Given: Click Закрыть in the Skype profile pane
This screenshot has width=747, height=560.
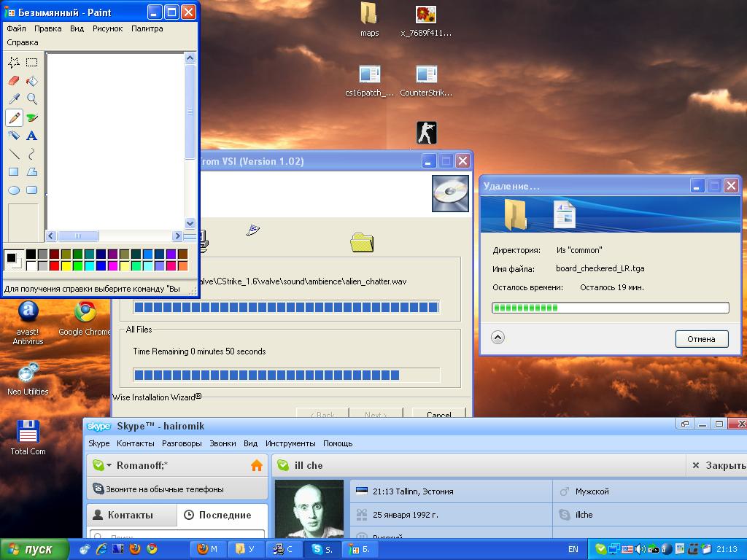Looking at the screenshot, I should coord(719,465).
